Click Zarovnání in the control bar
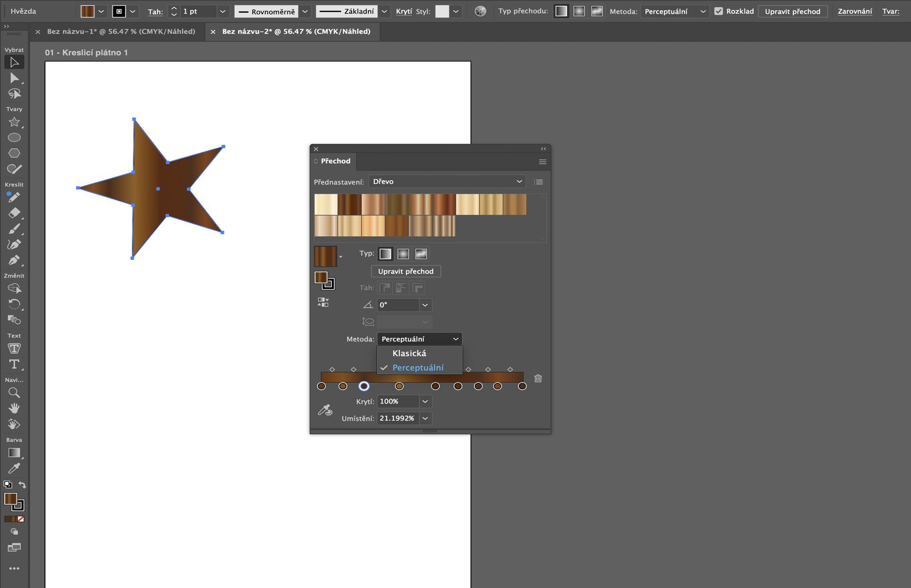Screen dimensions: 911x588 [855, 11]
